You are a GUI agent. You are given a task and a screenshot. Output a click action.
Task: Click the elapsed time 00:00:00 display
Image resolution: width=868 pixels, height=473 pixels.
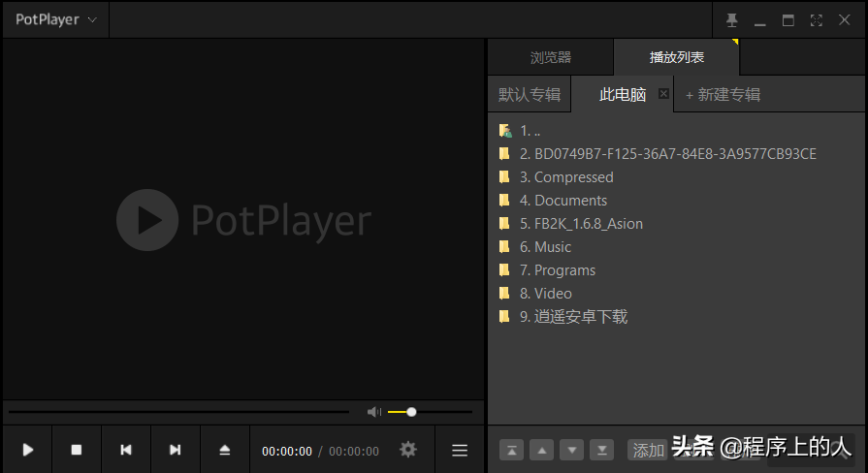point(287,452)
